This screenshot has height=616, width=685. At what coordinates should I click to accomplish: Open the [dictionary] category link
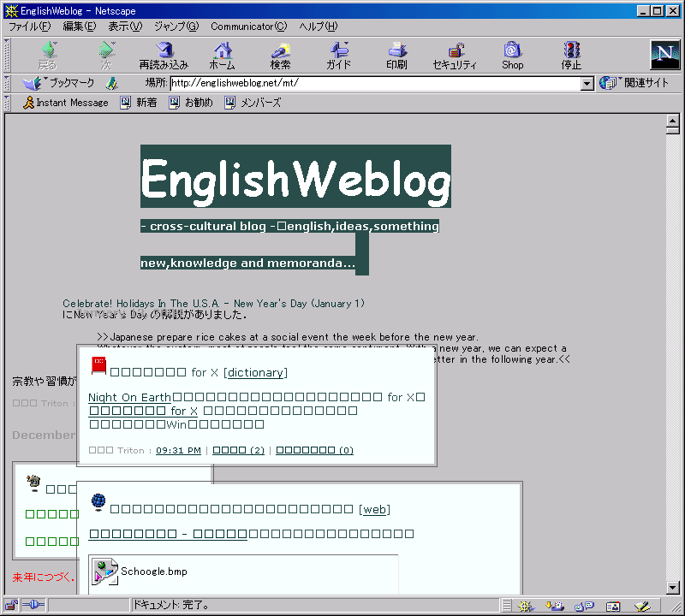255,372
